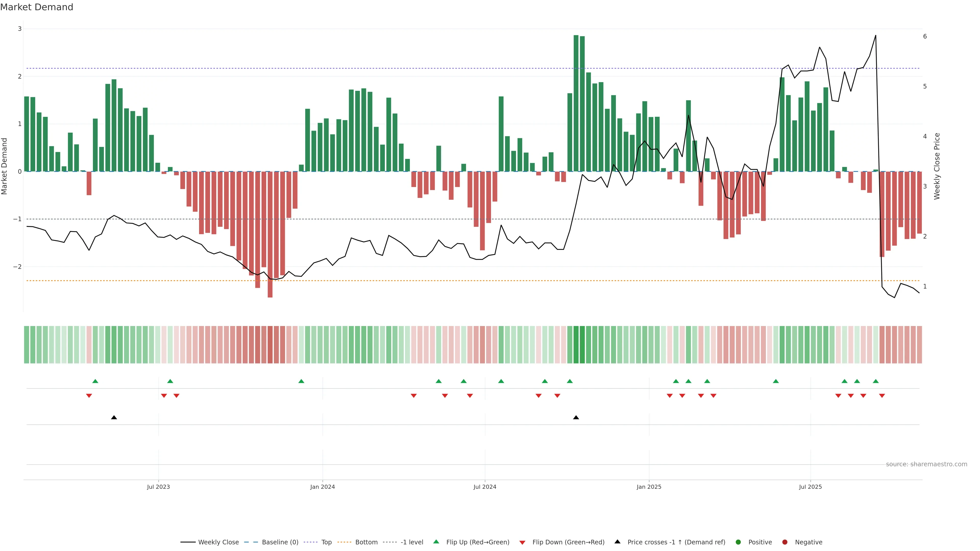This screenshot has width=980, height=551.
Task: Toggle the -1 level legend entry
Action: pos(412,542)
